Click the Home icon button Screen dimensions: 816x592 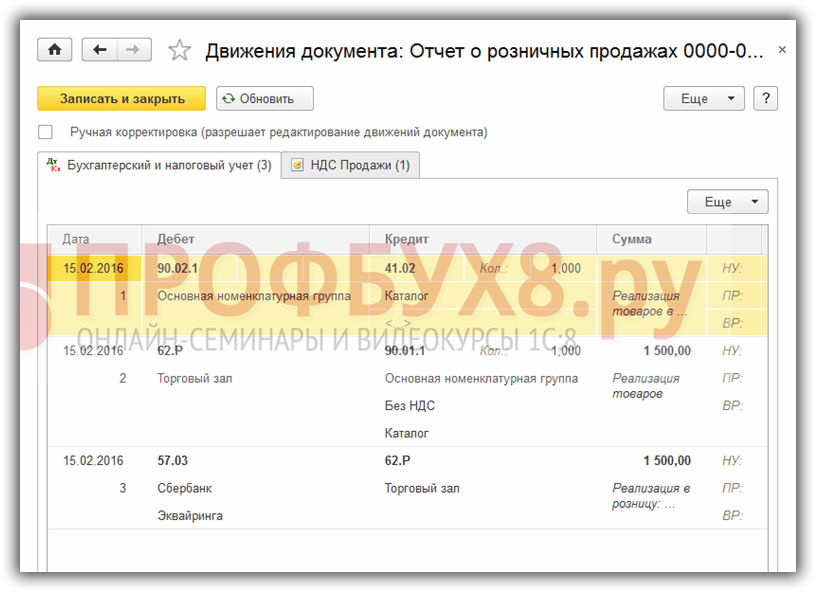55,50
